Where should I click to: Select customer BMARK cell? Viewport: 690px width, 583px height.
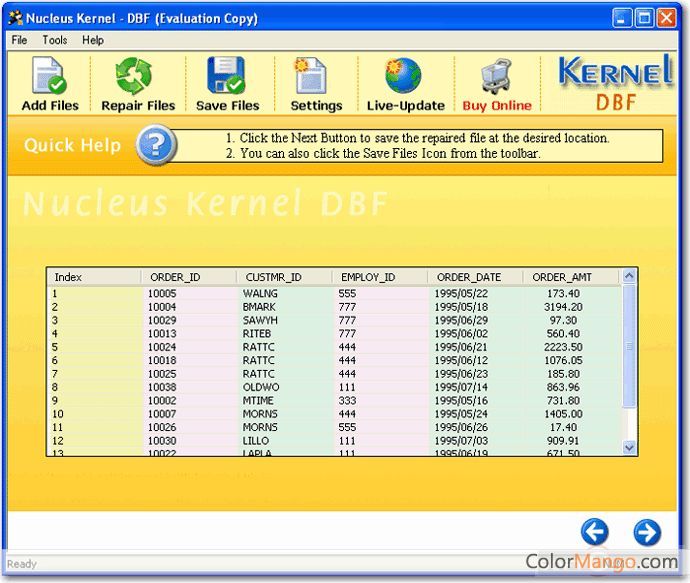coord(259,307)
